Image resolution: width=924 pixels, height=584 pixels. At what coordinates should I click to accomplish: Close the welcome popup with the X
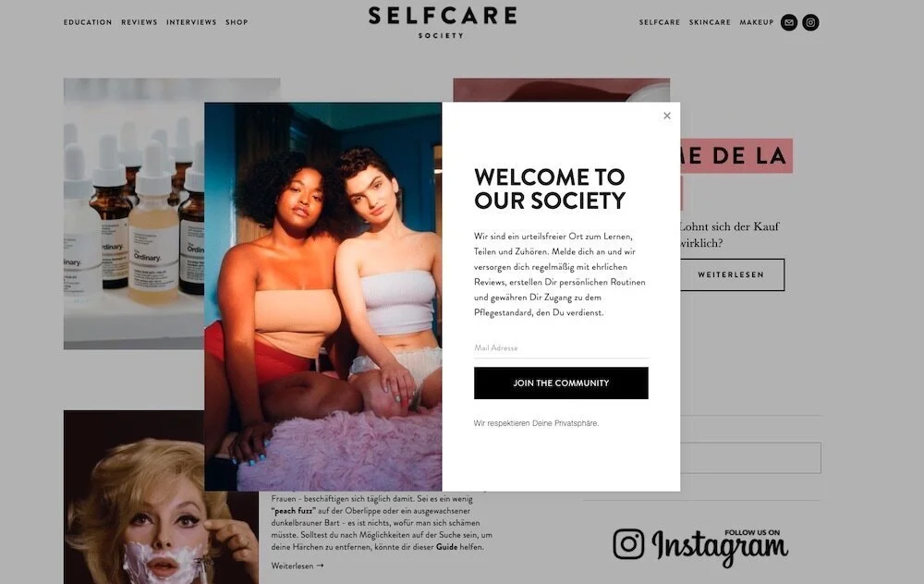pyautogui.click(x=666, y=116)
